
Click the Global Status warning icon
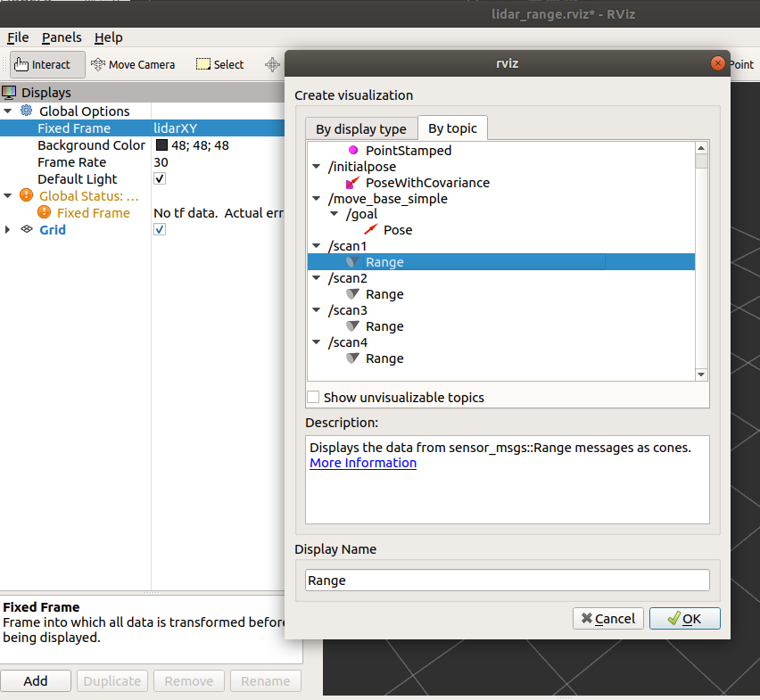[x=26, y=195]
